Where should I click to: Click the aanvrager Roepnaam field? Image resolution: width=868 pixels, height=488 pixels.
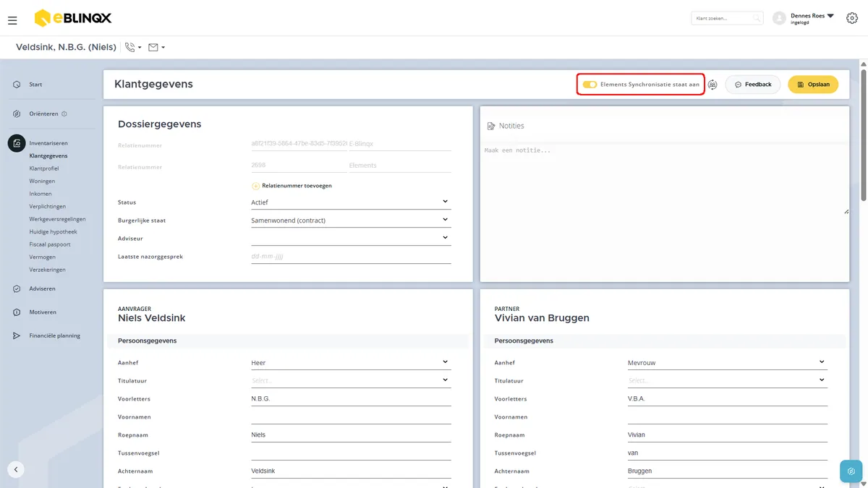(351, 435)
